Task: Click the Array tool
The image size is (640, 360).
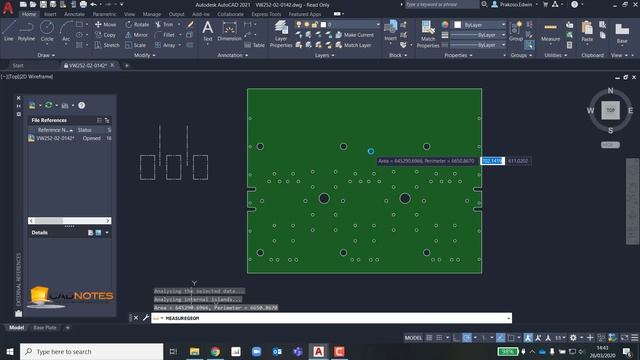Action: [165, 45]
